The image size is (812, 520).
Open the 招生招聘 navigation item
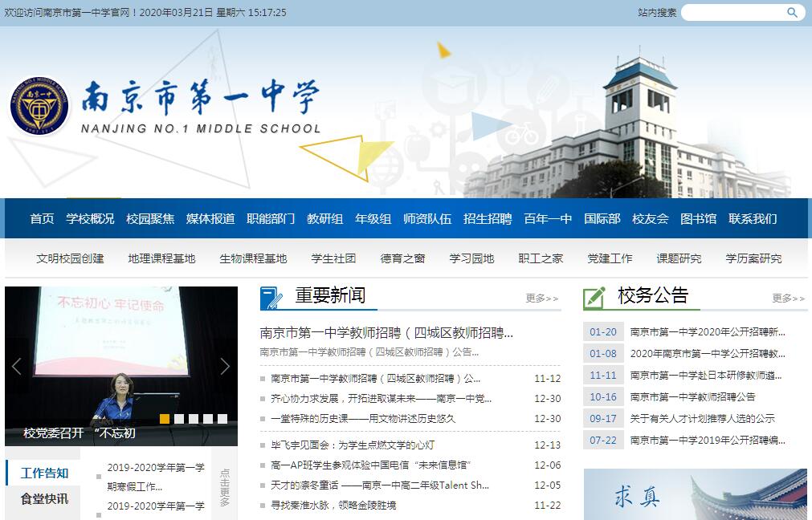click(488, 218)
